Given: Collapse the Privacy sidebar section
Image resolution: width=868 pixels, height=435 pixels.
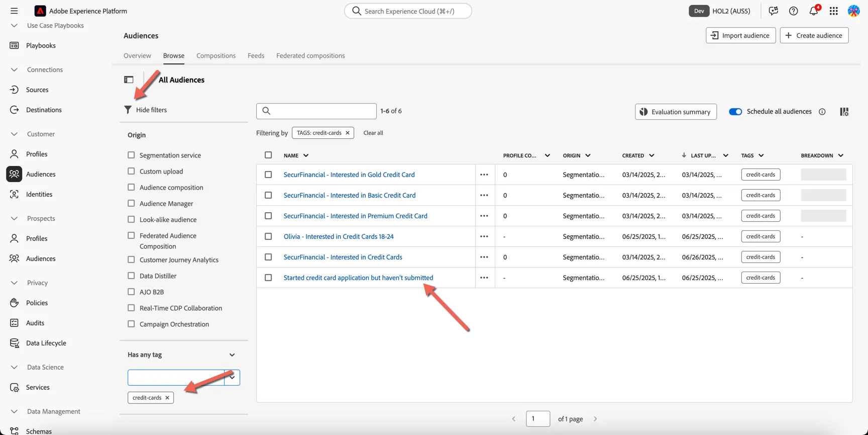Looking at the screenshot, I should point(14,283).
